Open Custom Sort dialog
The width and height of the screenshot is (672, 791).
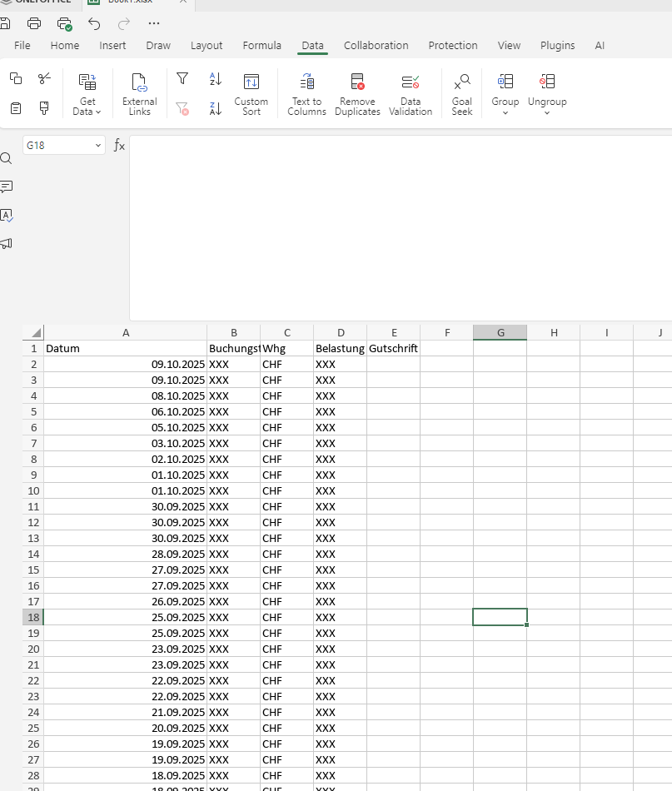tap(251, 93)
